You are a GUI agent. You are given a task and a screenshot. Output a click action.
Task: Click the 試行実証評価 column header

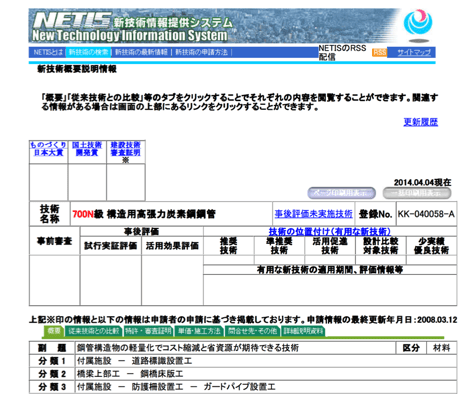(x=111, y=246)
